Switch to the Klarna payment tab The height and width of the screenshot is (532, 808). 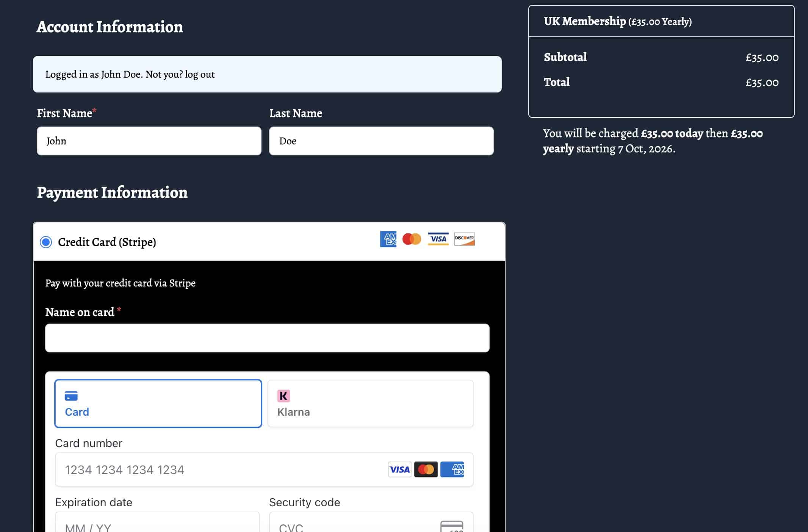(x=371, y=404)
